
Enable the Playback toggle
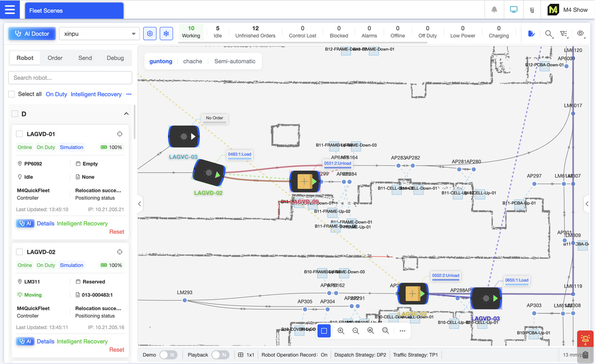[x=221, y=354]
